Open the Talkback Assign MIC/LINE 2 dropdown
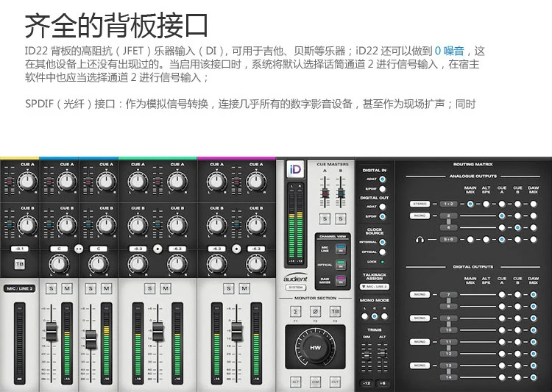This screenshot has width=552, height=392. pyautogui.click(x=375, y=287)
